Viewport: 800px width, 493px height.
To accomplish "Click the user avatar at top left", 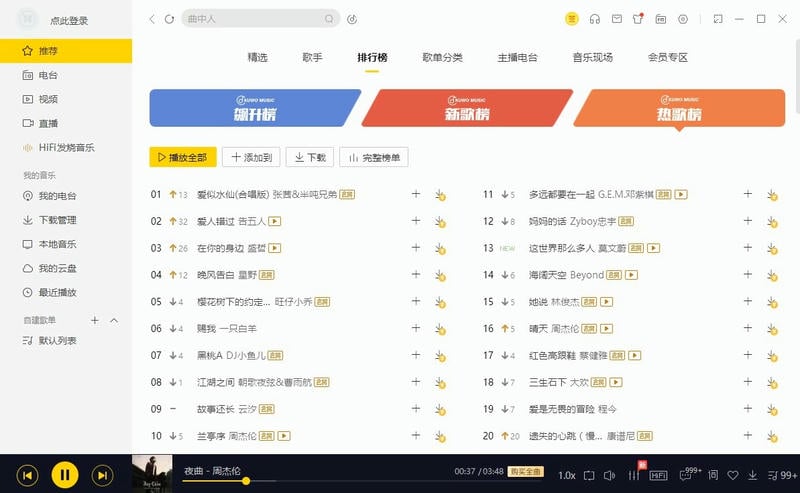I will coord(28,19).
